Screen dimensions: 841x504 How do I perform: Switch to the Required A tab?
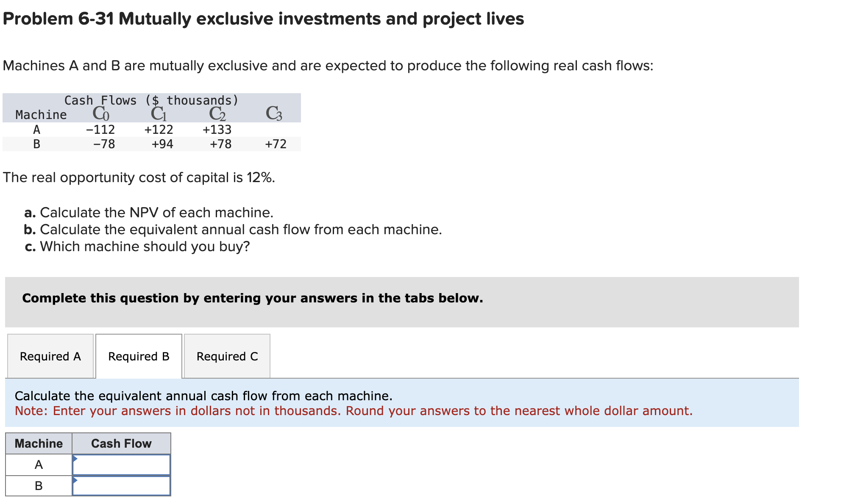tap(50, 356)
